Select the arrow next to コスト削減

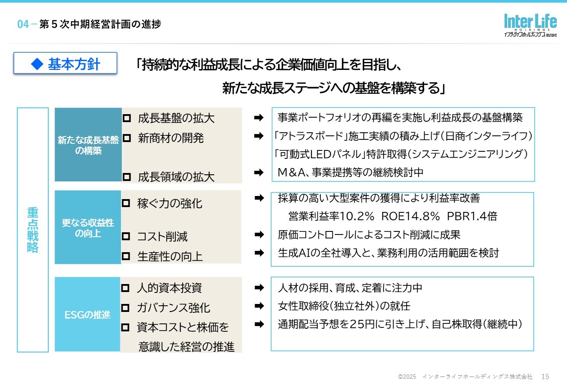click(x=259, y=234)
